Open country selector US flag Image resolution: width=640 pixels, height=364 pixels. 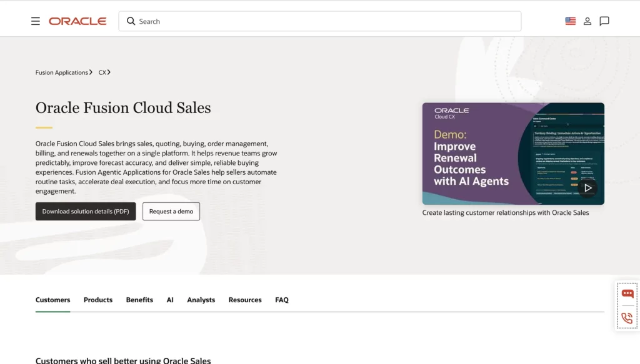pos(570,21)
